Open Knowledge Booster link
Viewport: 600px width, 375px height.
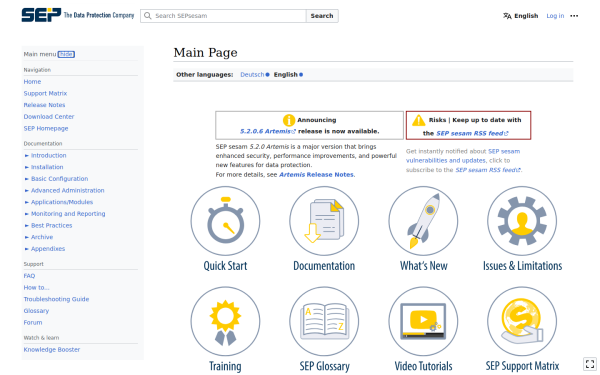click(52, 350)
